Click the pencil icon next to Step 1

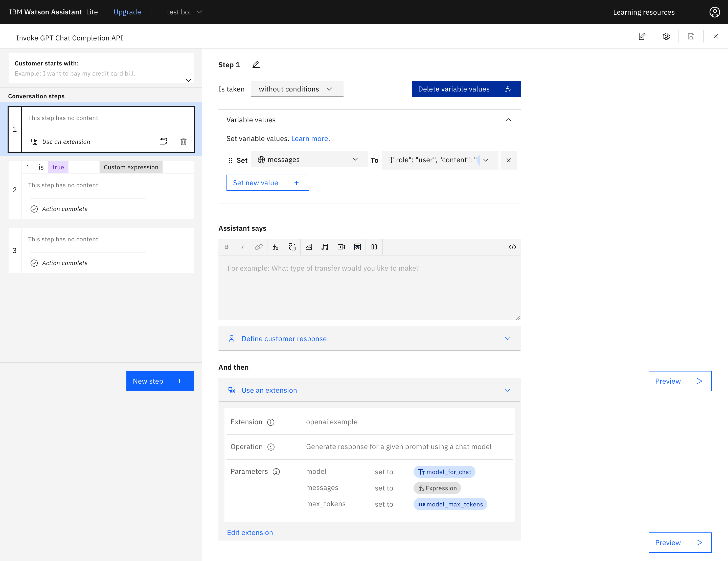256,65
